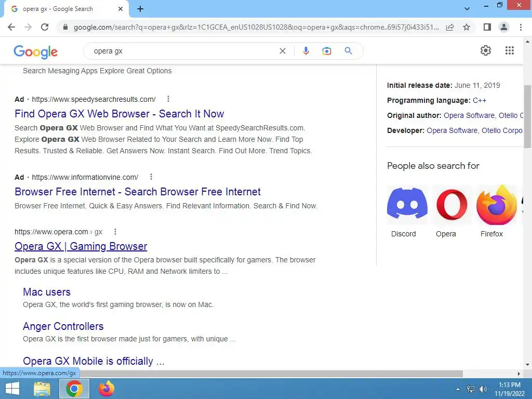
Task: Start voice search with microphone icon
Action: [x=305, y=51]
